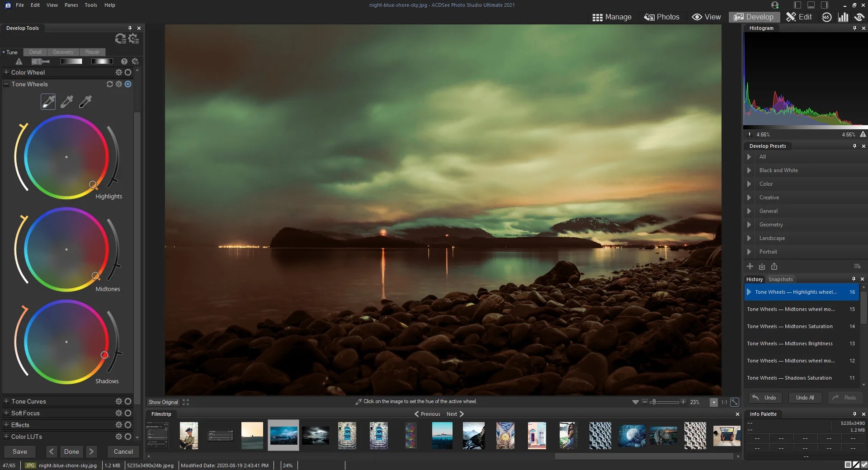Click the Develop Brush icon on the Tune toolbar
868x470 pixels.
(41, 61)
